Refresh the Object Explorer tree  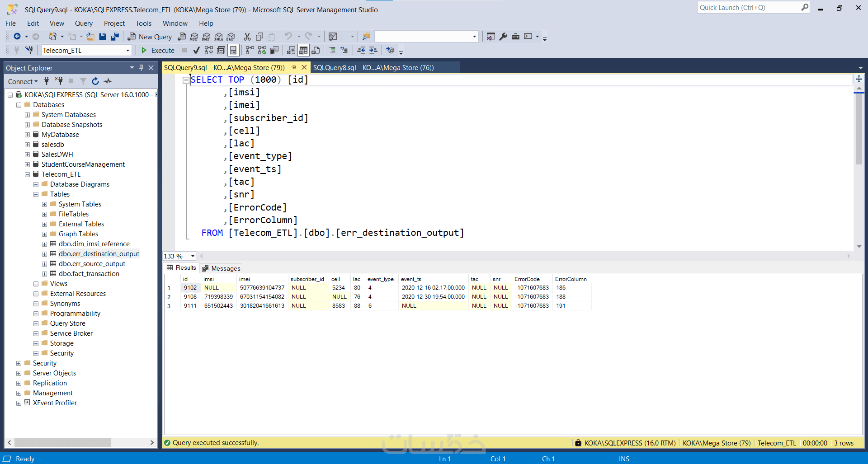[95, 81]
